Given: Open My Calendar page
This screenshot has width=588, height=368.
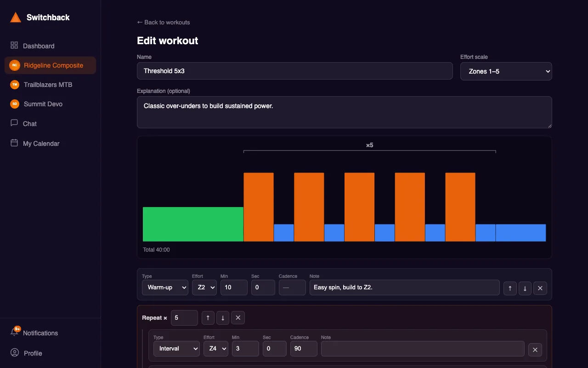Looking at the screenshot, I should (51, 144).
